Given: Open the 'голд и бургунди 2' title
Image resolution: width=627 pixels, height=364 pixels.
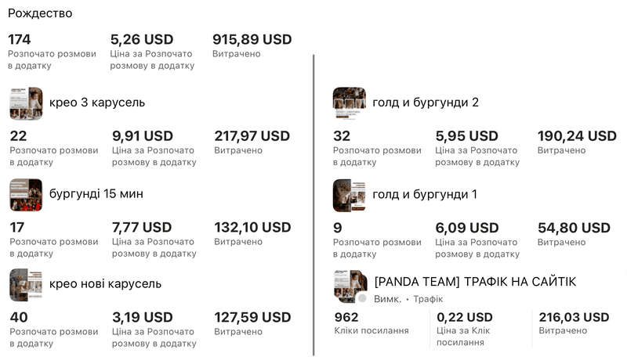Looking at the screenshot, I should (x=426, y=103).
